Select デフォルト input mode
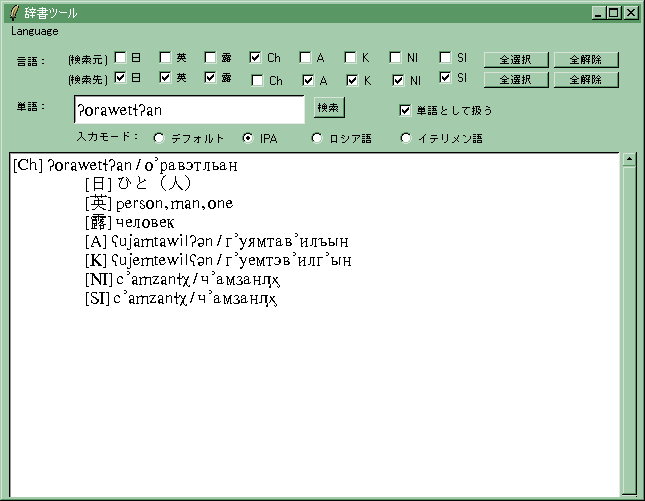 159,138
